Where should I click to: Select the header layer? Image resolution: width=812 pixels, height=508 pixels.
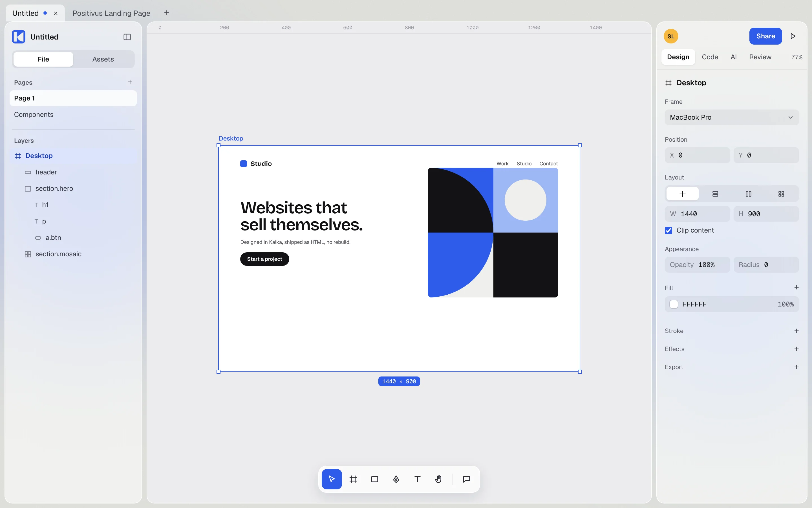pyautogui.click(x=73, y=172)
